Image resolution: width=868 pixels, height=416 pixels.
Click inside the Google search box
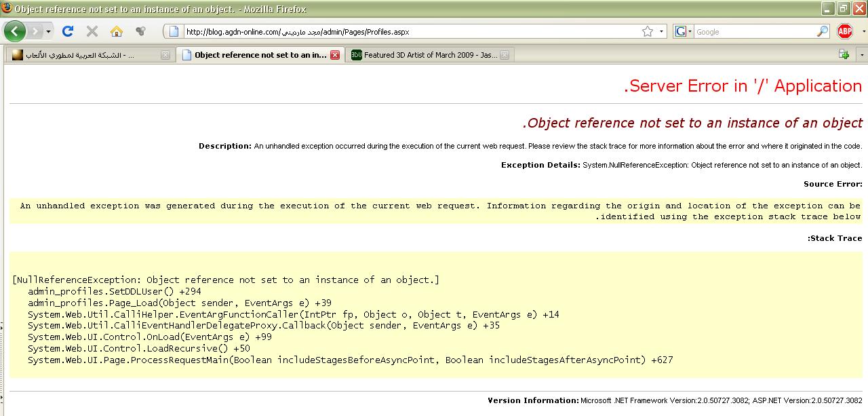(x=753, y=31)
